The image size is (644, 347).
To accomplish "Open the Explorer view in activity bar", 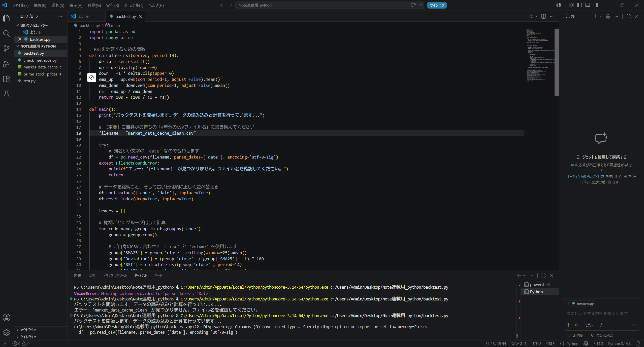I will (x=7, y=18).
